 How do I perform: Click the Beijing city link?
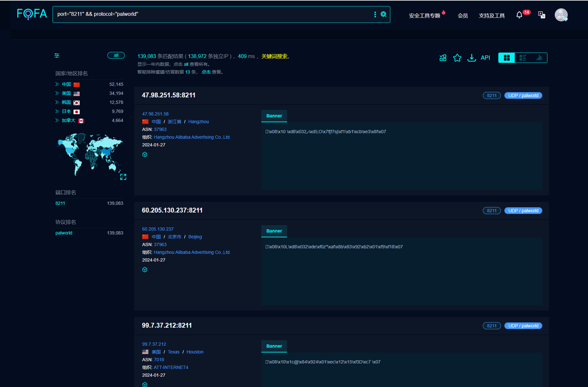195,237
